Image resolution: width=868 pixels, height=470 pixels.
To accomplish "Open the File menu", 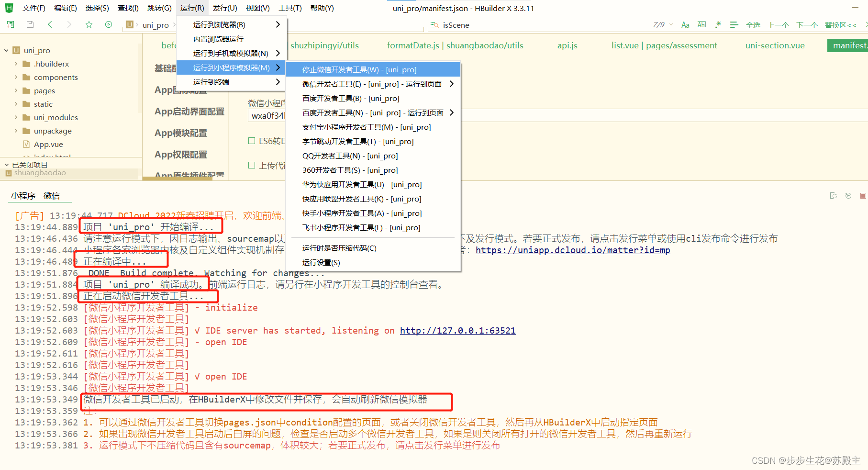I will click(x=34, y=8).
